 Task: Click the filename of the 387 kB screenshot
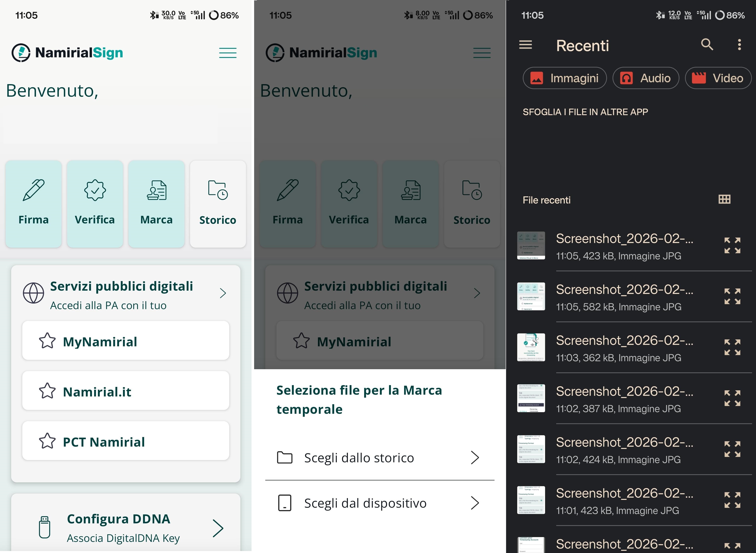pos(624,391)
